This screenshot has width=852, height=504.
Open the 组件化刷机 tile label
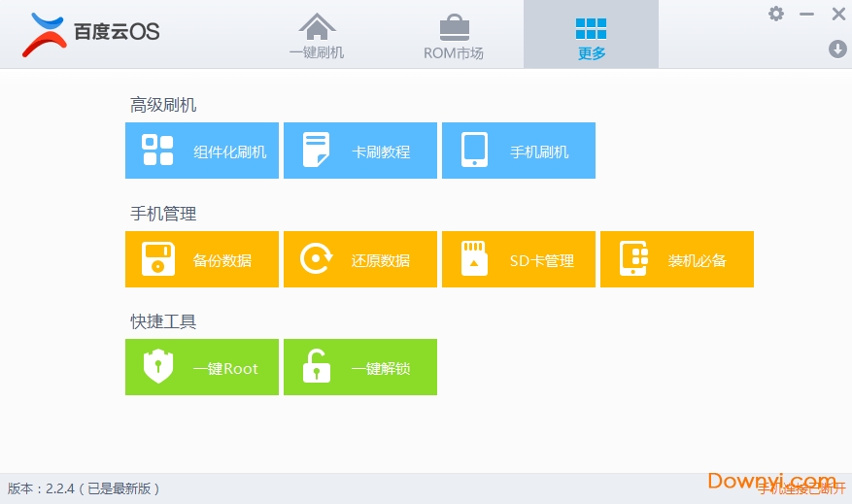pos(229,151)
